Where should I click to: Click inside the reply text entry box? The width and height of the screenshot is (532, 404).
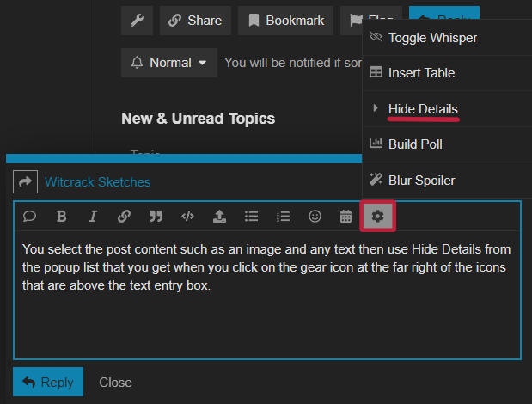(267, 295)
